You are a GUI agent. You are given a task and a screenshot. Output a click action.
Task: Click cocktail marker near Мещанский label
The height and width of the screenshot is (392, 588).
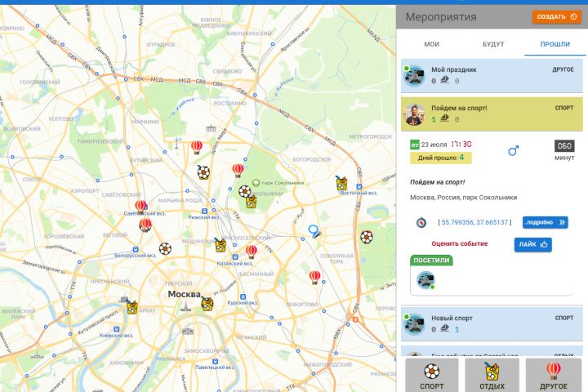coord(220,245)
